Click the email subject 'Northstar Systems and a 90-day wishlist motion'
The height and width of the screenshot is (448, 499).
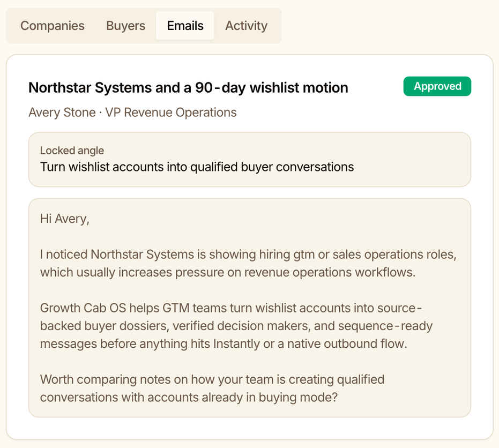click(188, 88)
